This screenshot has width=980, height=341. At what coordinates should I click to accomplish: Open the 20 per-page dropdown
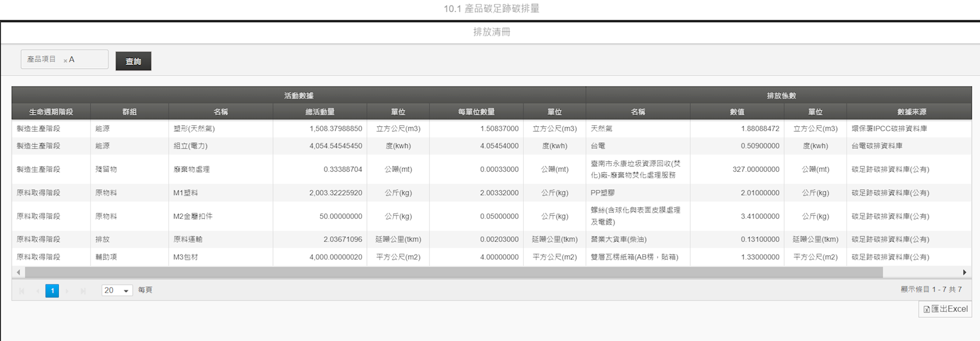[x=117, y=291]
